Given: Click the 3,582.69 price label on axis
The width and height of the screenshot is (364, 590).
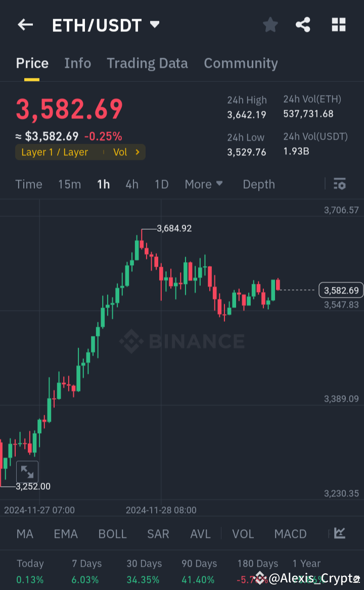Looking at the screenshot, I should [340, 290].
